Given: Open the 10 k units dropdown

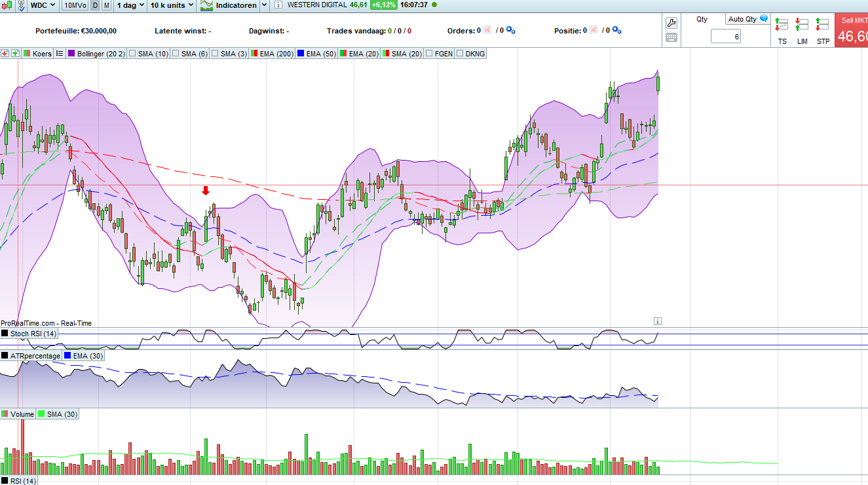Looking at the screenshot, I should coord(172,5).
